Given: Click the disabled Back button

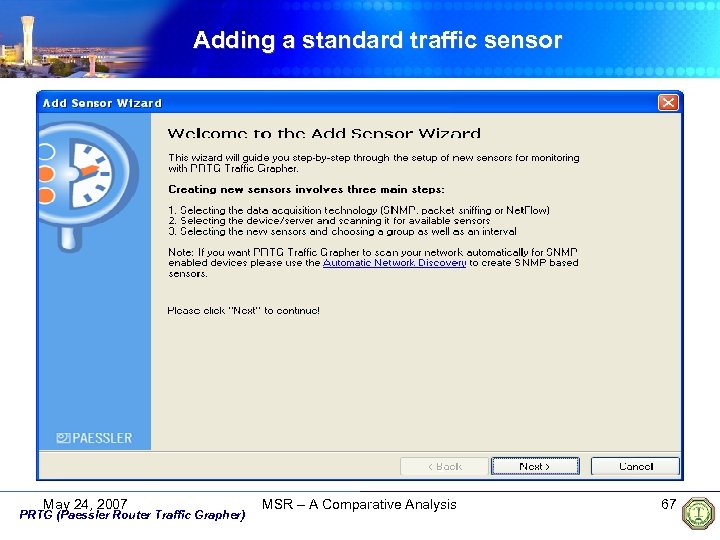Looking at the screenshot, I should click(444, 466).
